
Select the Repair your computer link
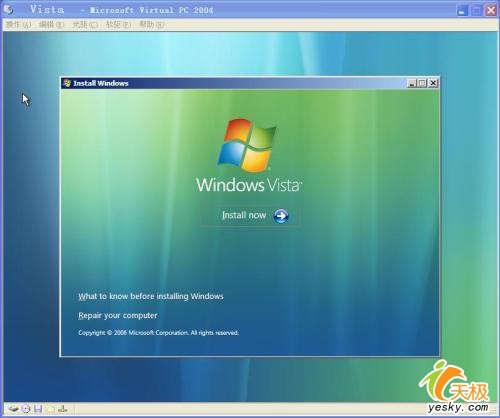click(118, 315)
